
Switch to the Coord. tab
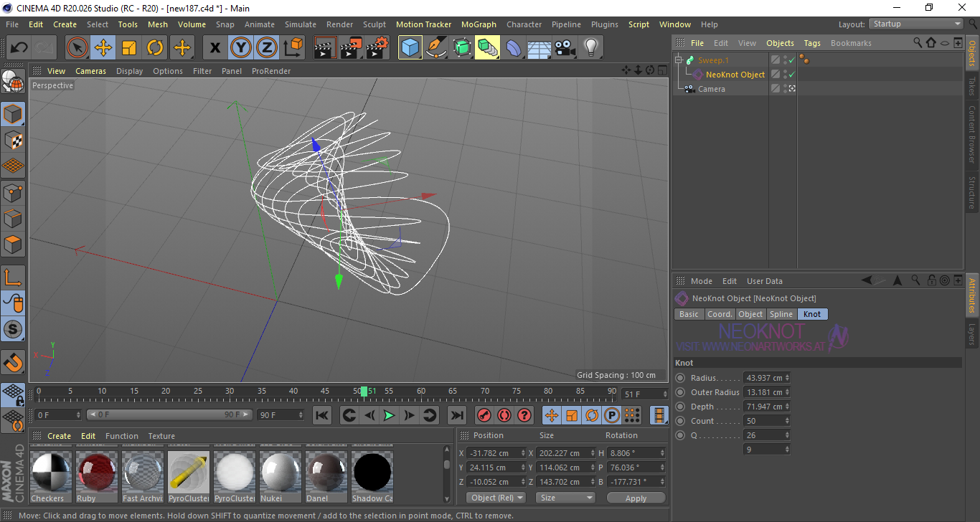click(x=720, y=314)
